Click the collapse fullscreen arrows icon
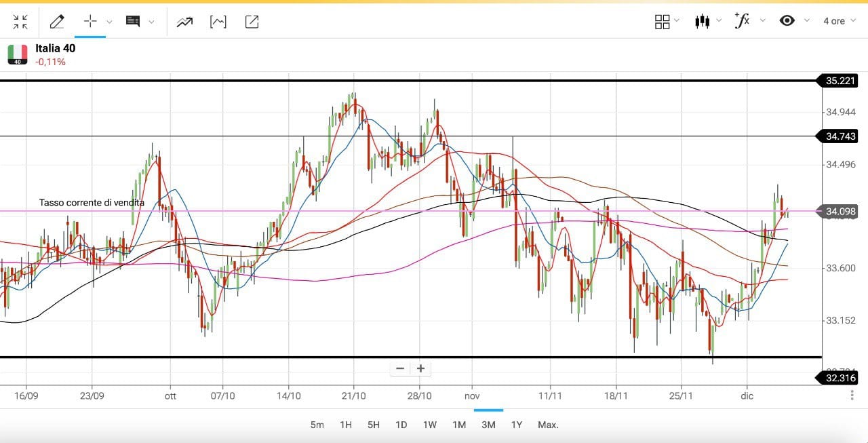The height and width of the screenshot is (443, 868). pos(20,22)
